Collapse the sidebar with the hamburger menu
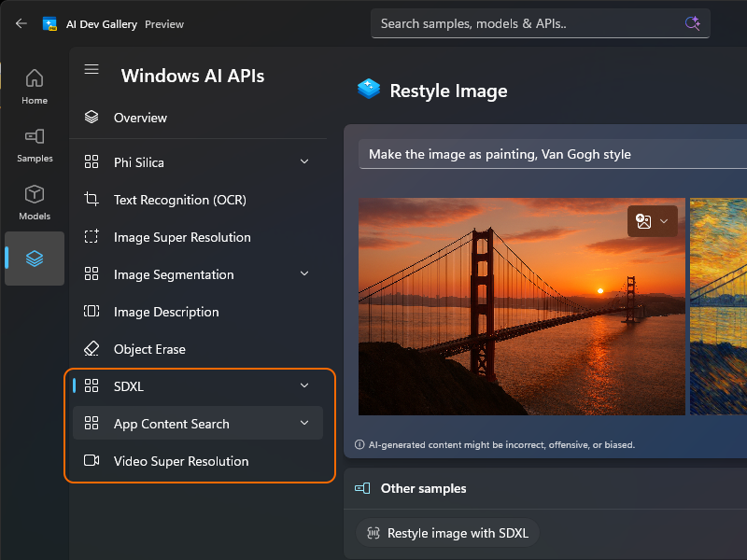The width and height of the screenshot is (747, 560). pyautogui.click(x=91, y=68)
